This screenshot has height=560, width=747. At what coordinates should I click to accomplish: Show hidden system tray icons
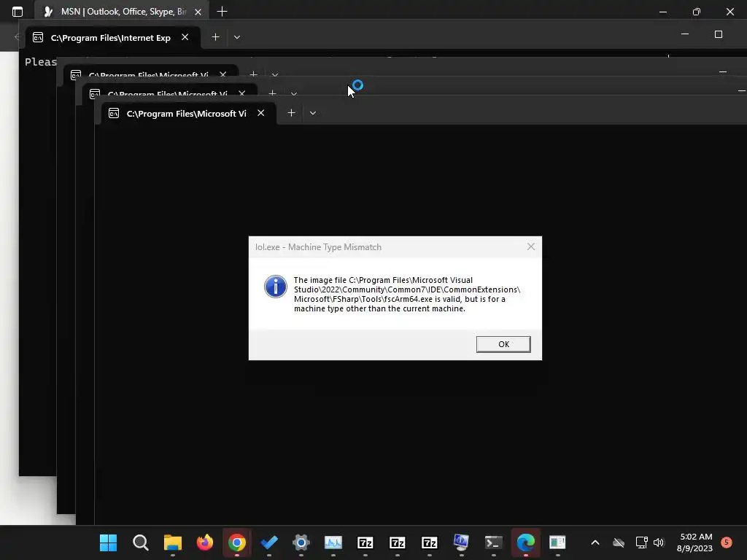(x=595, y=542)
